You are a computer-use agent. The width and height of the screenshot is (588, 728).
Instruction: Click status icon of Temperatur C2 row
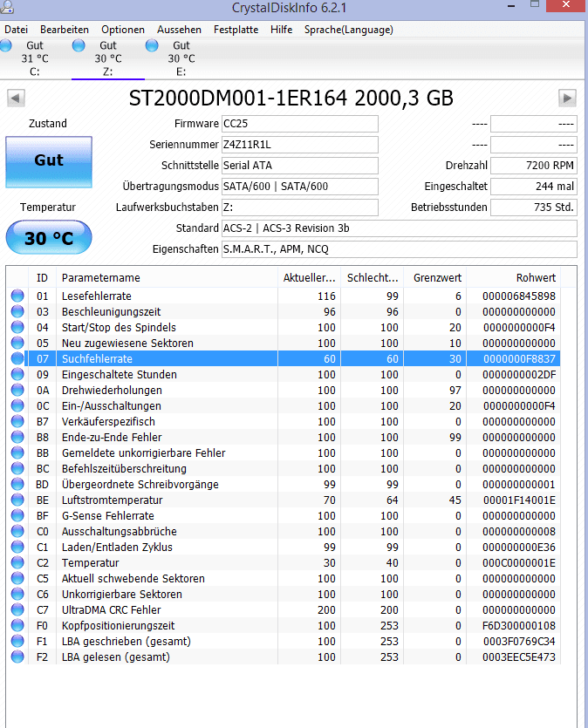pos(17,562)
